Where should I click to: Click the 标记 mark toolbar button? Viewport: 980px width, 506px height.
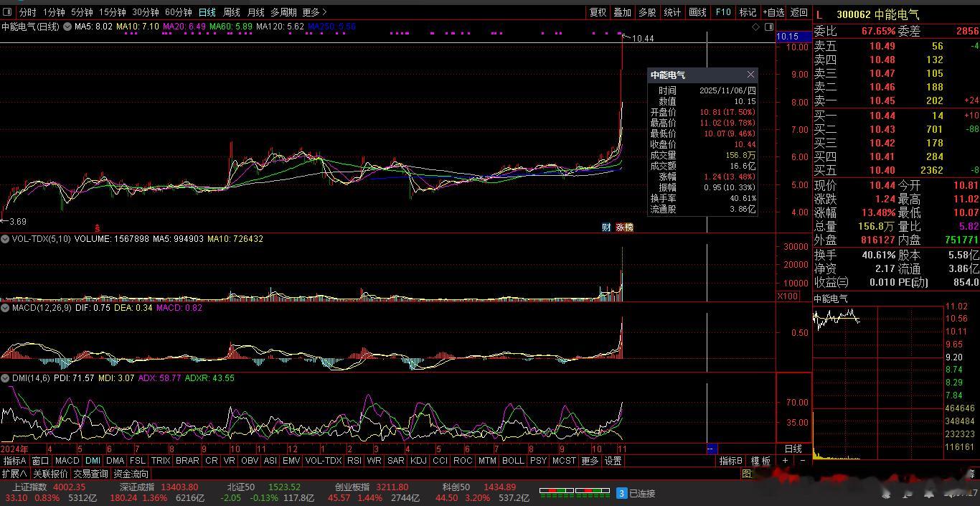click(748, 12)
